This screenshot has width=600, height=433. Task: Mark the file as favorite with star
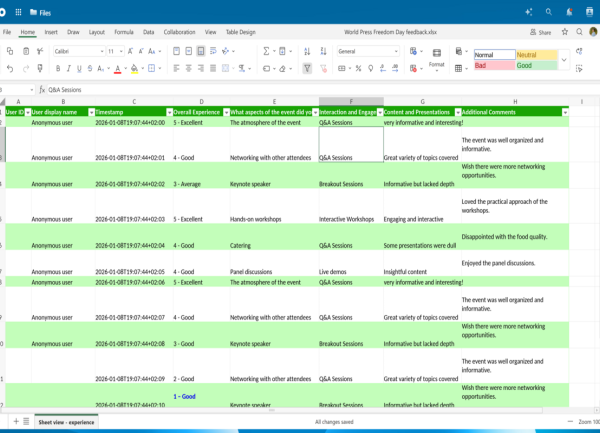(x=565, y=32)
